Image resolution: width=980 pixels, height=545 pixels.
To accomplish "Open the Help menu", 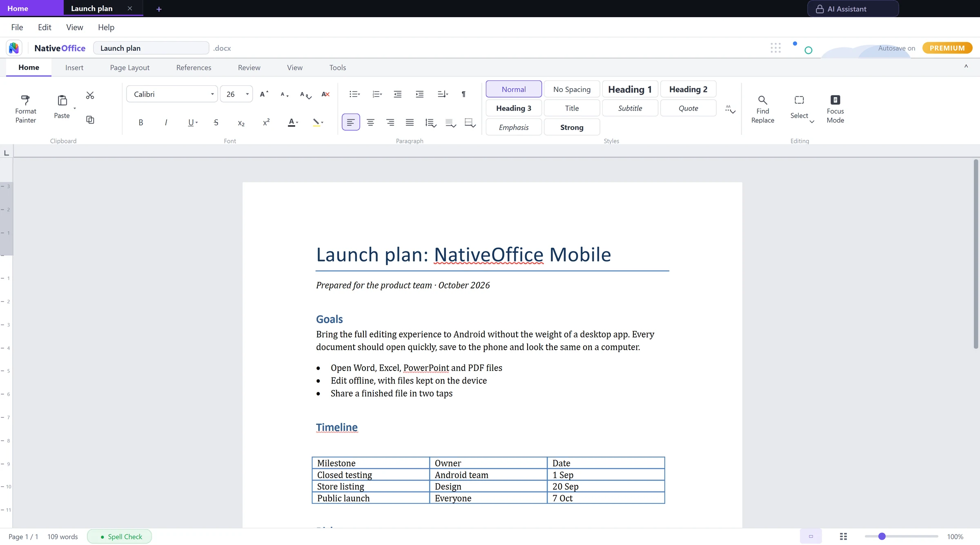I will click(x=106, y=27).
